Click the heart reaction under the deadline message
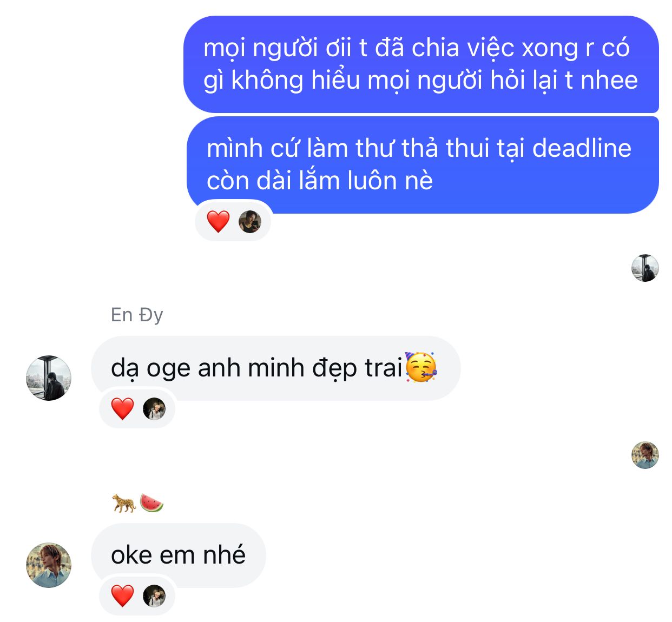The width and height of the screenshot is (672, 622). click(219, 221)
